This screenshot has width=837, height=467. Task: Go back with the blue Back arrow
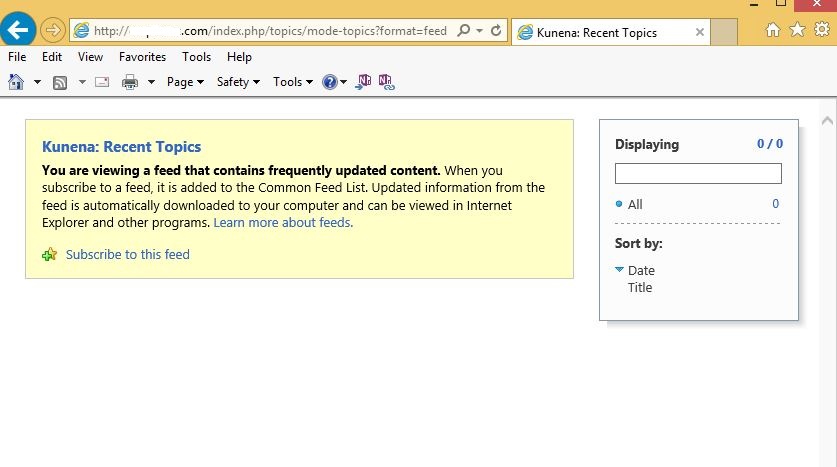[18, 30]
